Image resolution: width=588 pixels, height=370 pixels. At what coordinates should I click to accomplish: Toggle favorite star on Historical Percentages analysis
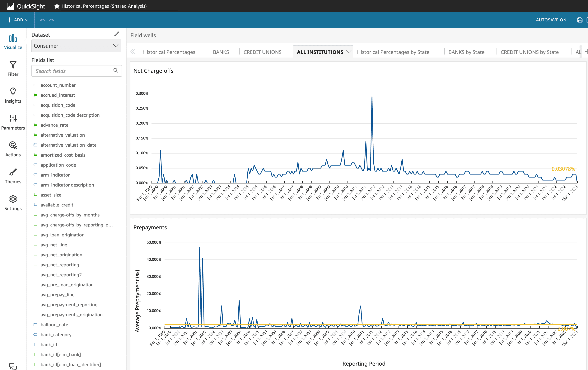57,6
